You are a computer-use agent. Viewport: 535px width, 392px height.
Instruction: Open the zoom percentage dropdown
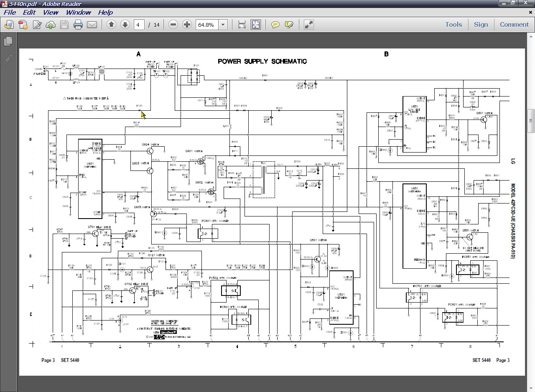point(223,25)
